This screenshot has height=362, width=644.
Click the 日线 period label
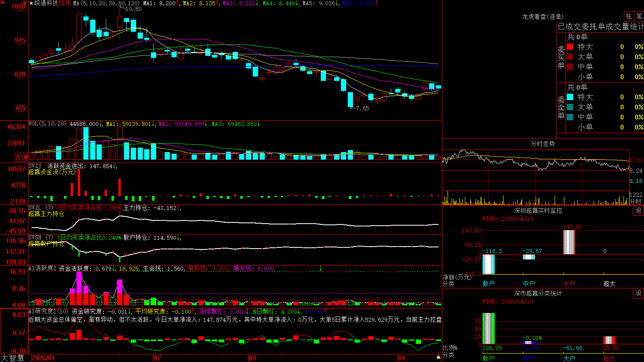click(65, 3)
